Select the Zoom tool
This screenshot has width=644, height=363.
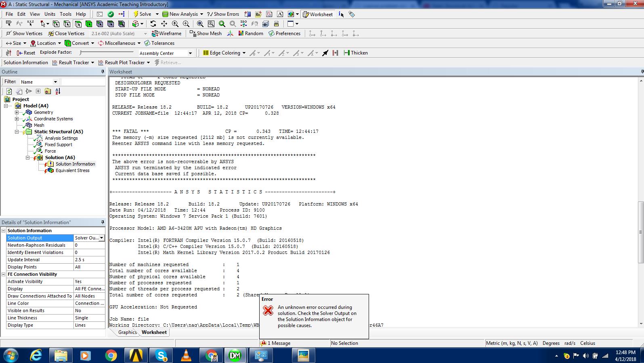click(175, 24)
